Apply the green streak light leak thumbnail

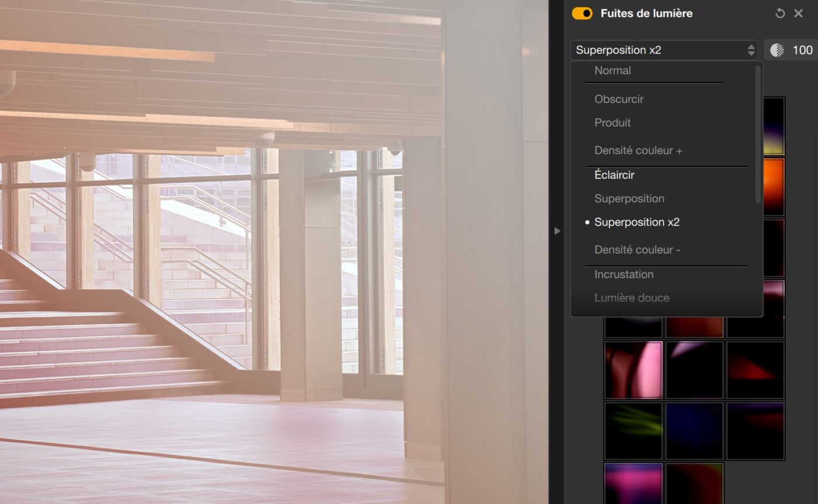click(x=633, y=430)
